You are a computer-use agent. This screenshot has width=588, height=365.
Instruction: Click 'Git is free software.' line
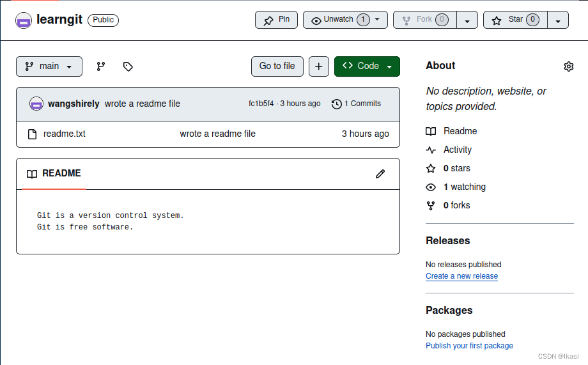85,227
